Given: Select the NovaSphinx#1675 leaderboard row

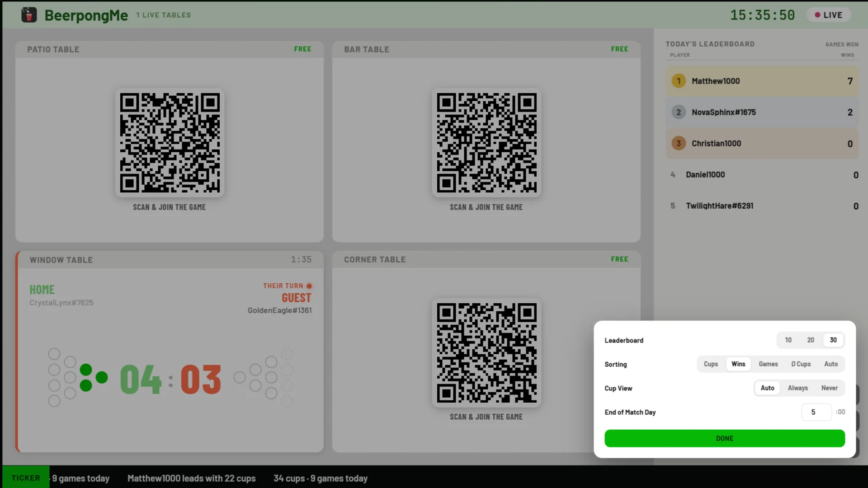Looking at the screenshot, I should coord(762,112).
